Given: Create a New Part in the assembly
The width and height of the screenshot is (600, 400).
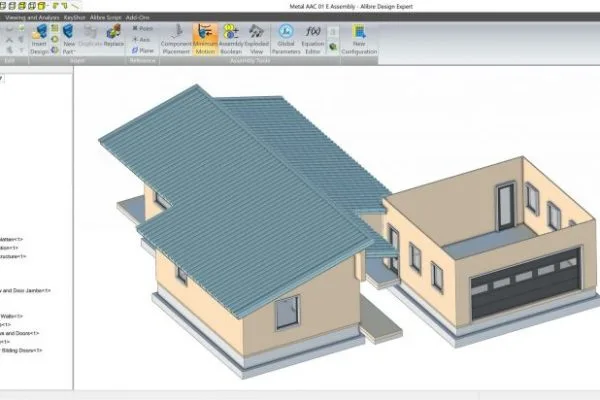Looking at the screenshot, I should click(69, 39).
